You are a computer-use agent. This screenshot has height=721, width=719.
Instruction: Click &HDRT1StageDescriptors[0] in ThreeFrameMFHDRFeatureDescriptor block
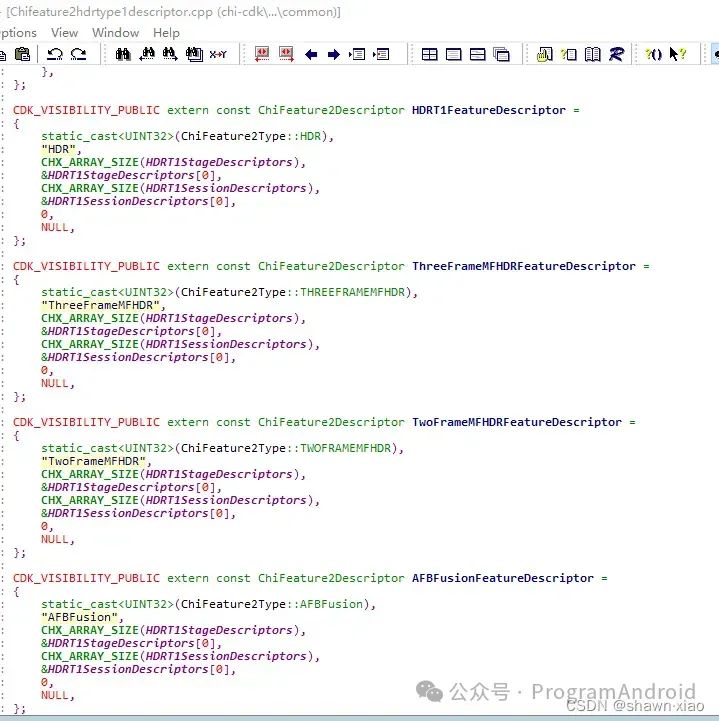tap(128, 331)
